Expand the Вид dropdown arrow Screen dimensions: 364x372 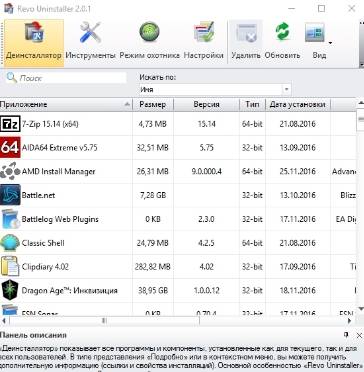point(330,43)
